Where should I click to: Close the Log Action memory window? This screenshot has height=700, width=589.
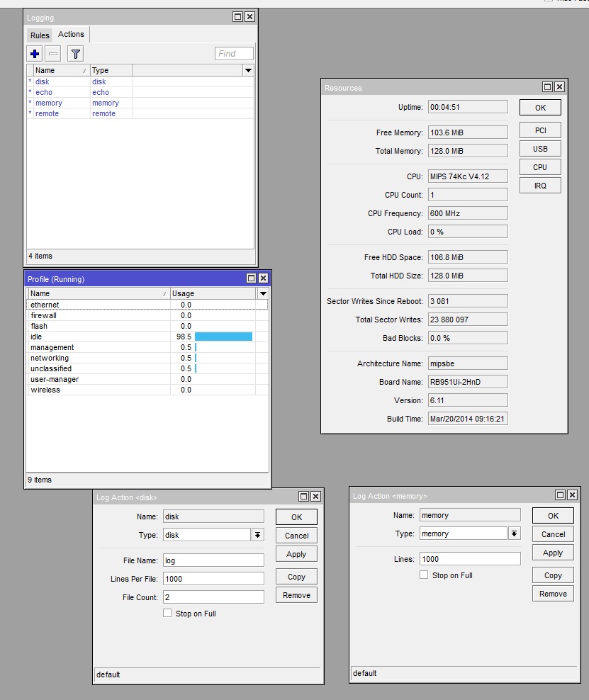572,495
